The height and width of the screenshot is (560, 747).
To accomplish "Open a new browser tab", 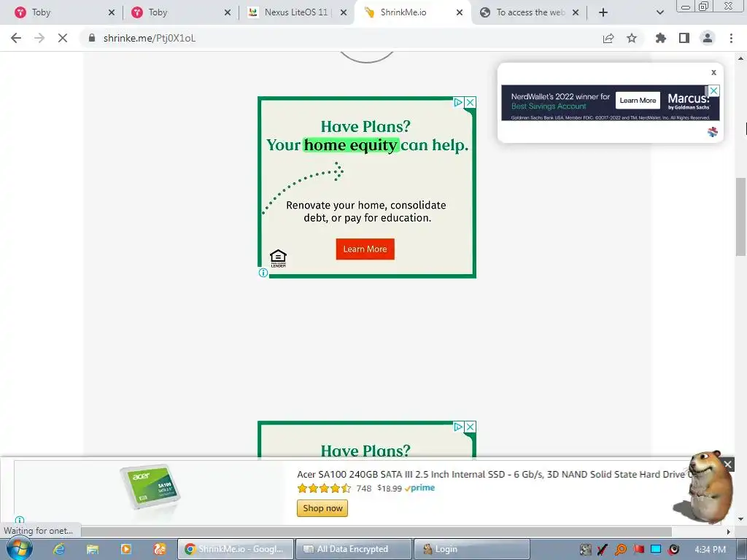I will click(x=603, y=12).
